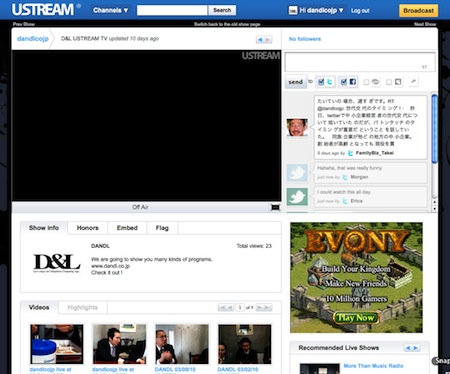Switch to the Honors tab
The width and height of the screenshot is (450, 374).
[x=88, y=228]
